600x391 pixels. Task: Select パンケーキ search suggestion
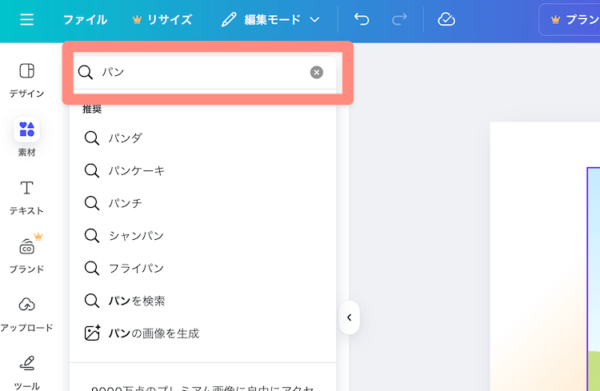pyautogui.click(x=203, y=170)
